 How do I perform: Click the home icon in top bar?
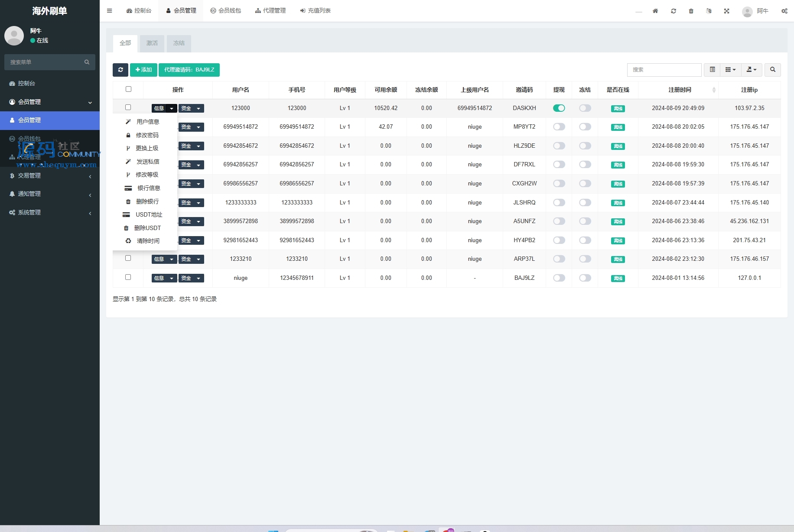tap(655, 11)
